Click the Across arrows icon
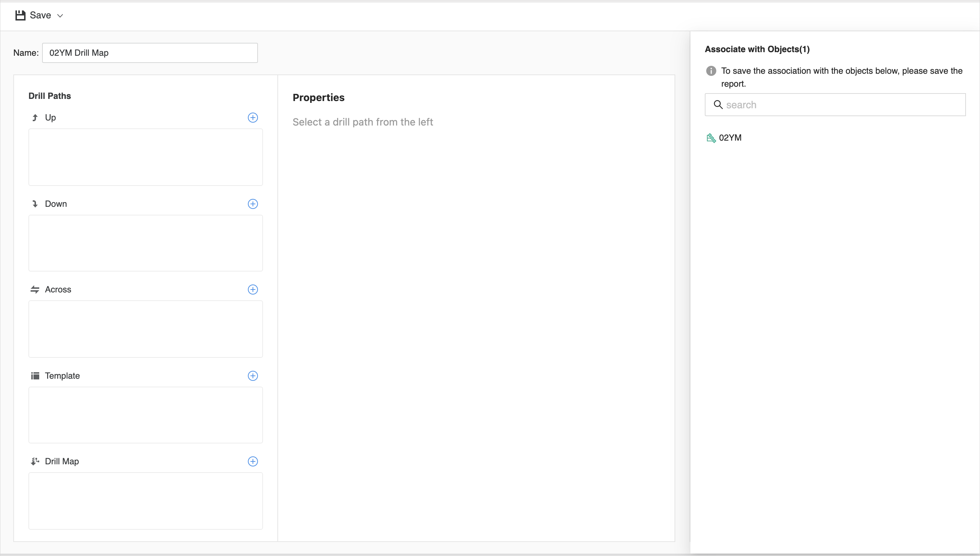Image resolution: width=980 pixels, height=556 pixels. pos(35,290)
